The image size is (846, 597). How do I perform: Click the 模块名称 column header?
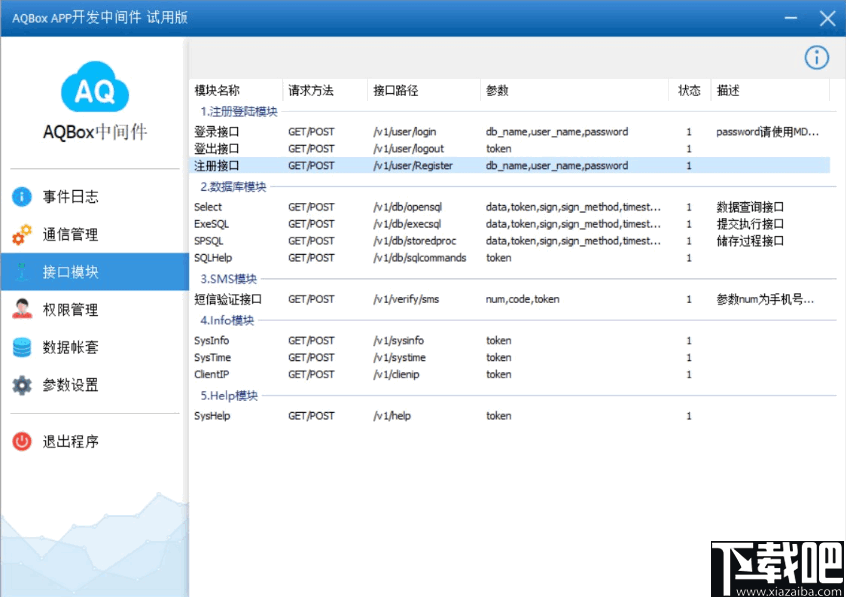coord(217,89)
